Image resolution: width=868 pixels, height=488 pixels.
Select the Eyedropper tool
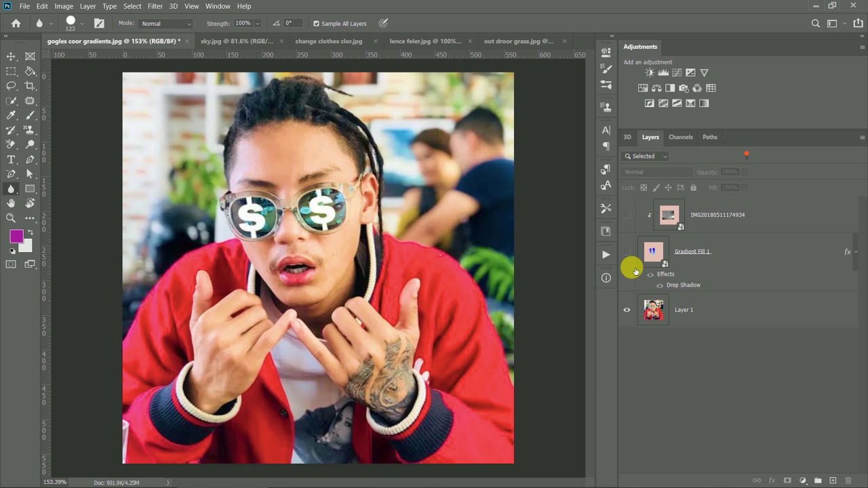(11, 116)
